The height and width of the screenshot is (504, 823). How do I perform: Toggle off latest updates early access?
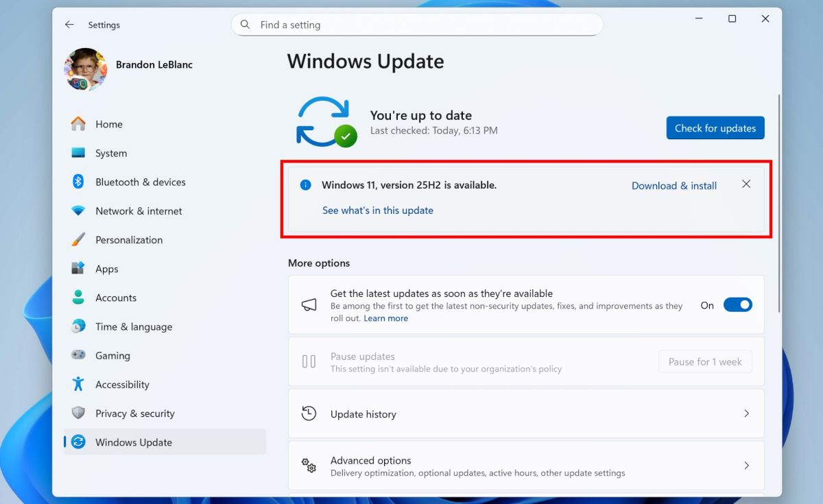coord(738,304)
